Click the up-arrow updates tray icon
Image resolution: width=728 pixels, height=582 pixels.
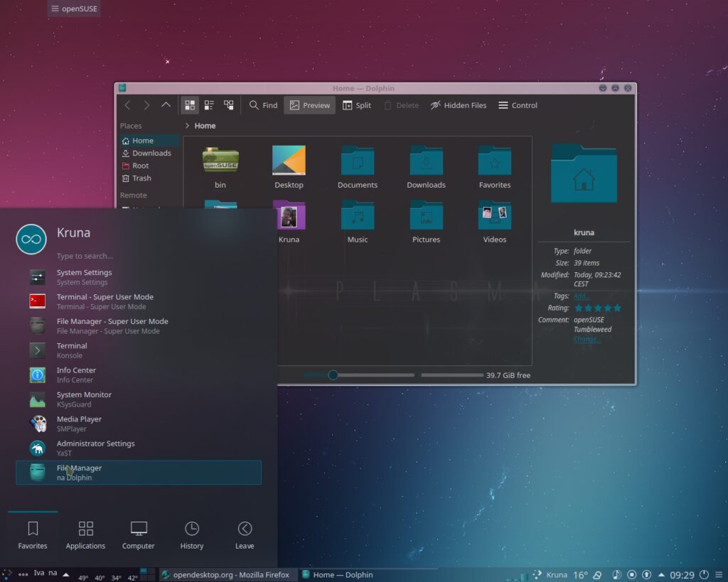pyautogui.click(x=646, y=575)
